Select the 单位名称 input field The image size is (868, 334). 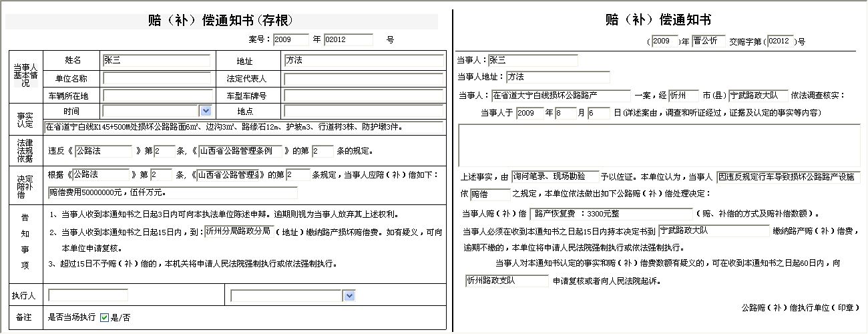click(x=156, y=78)
